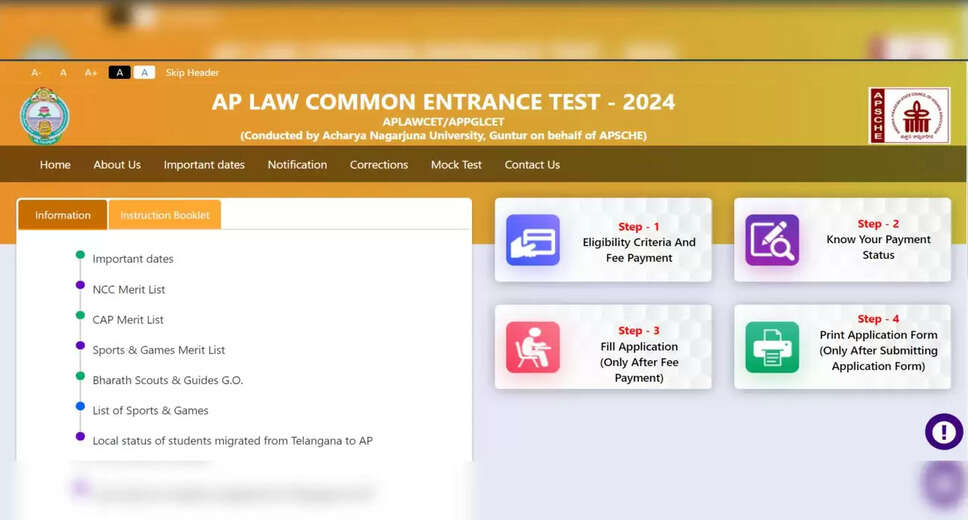This screenshot has height=520, width=968.
Task: Decrease font size with A- button
Action: coord(36,73)
